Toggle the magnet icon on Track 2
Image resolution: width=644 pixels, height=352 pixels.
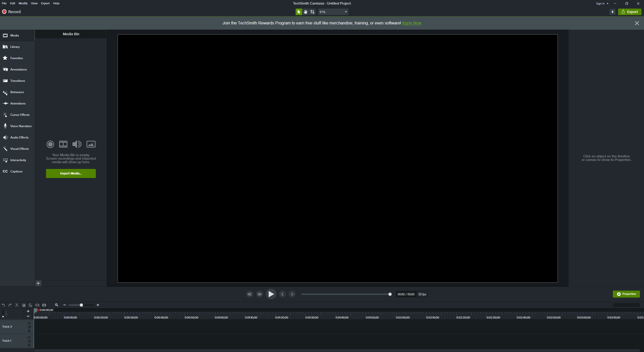pyautogui.click(x=29, y=327)
